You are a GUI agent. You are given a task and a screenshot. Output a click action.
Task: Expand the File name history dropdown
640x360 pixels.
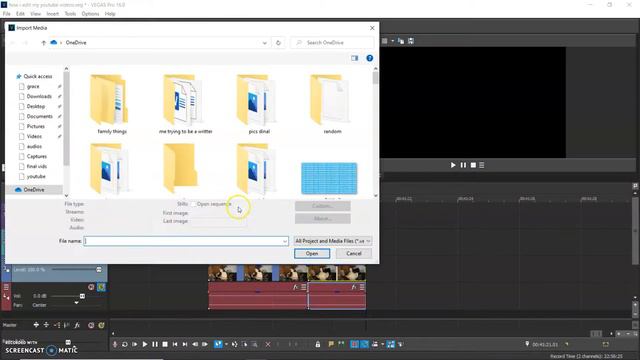click(285, 241)
